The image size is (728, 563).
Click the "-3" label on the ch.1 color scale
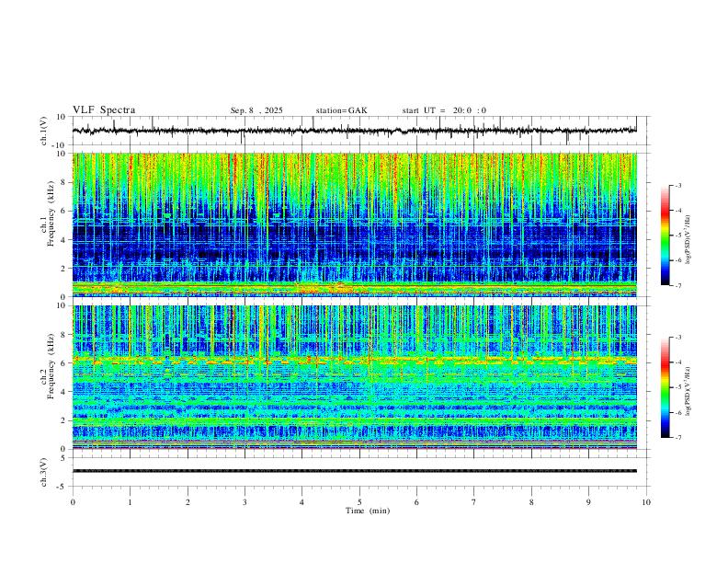[677, 185]
